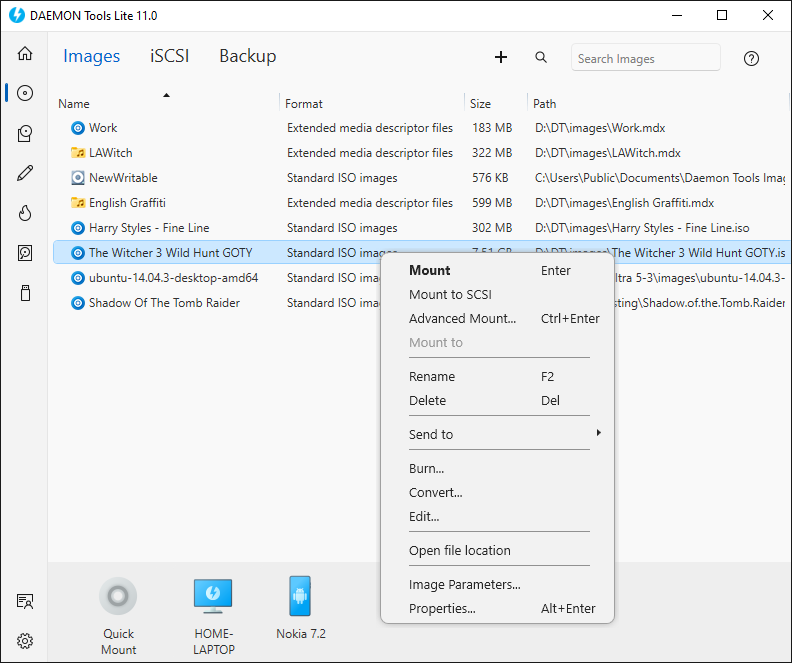
Task: Select the HOME-LAPTOP device icon
Action: [213, 596]
